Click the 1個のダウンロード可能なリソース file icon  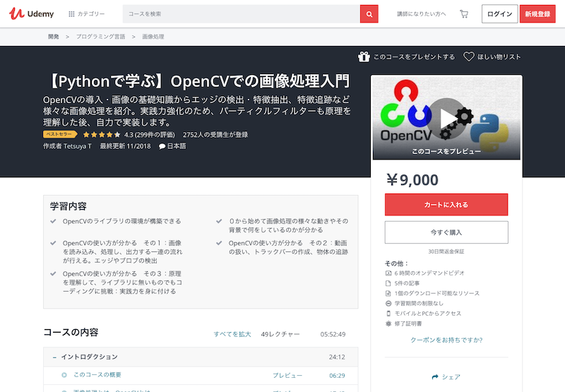pos(388,293)
